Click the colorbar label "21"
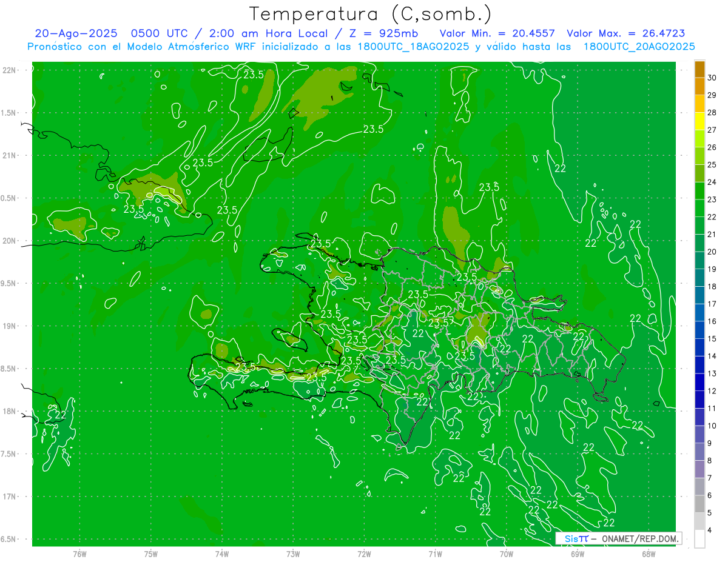This screenshot has height=562, width=728. coord(712,235)
